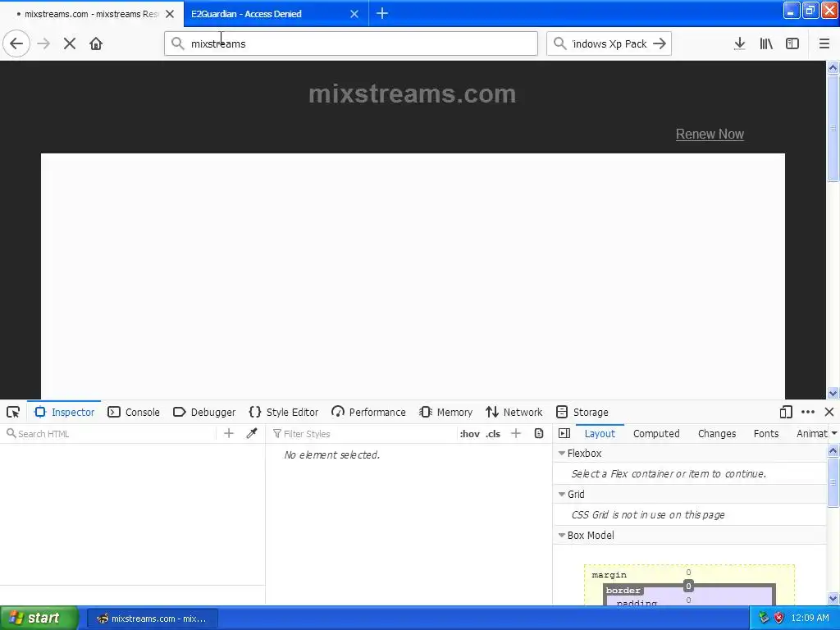Toggle print media simulation icon
This screenshot has width=840, height=630.
[x=539, y=433]
